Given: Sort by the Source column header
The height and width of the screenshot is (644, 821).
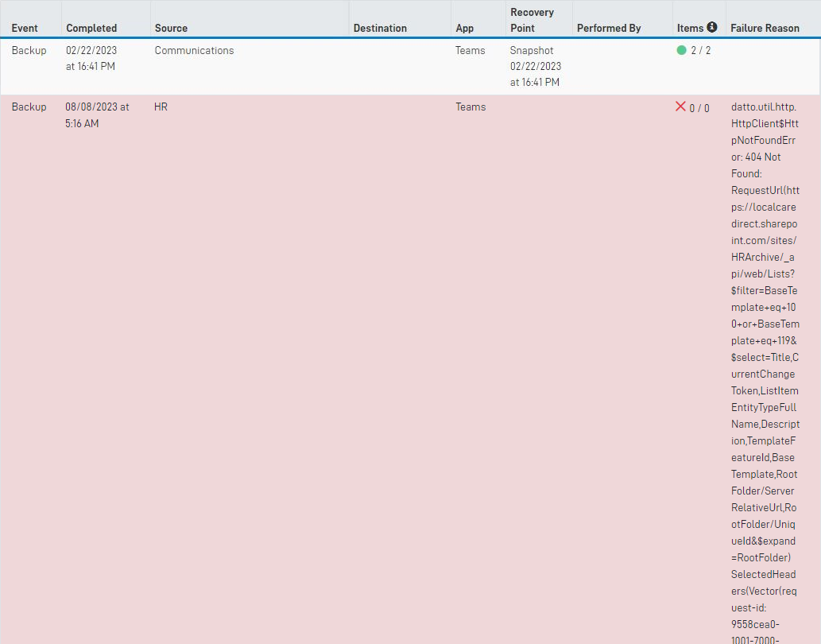Looking at the screenshot, I should point(171,29).
